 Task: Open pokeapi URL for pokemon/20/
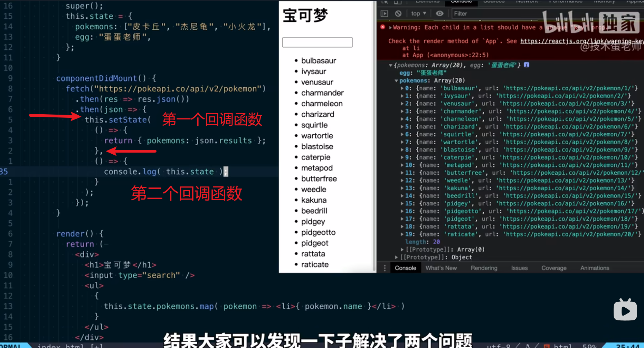(x=570, y=234)
